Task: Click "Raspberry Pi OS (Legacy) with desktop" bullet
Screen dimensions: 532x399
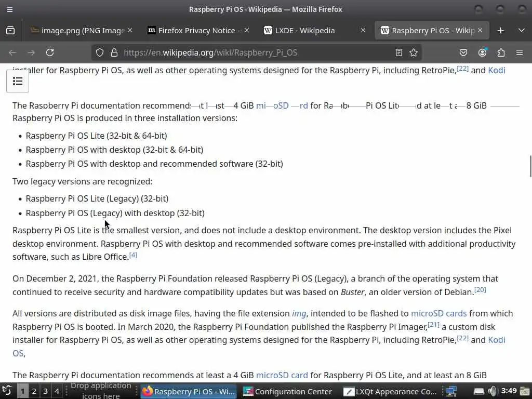Action: coord(115,213)
